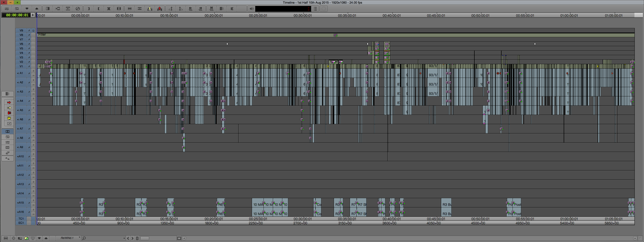The height and width of the screenshot is (242, 644).
Task: Click the filmstrip frames icon in the left palette
Action: coord(7,148)
